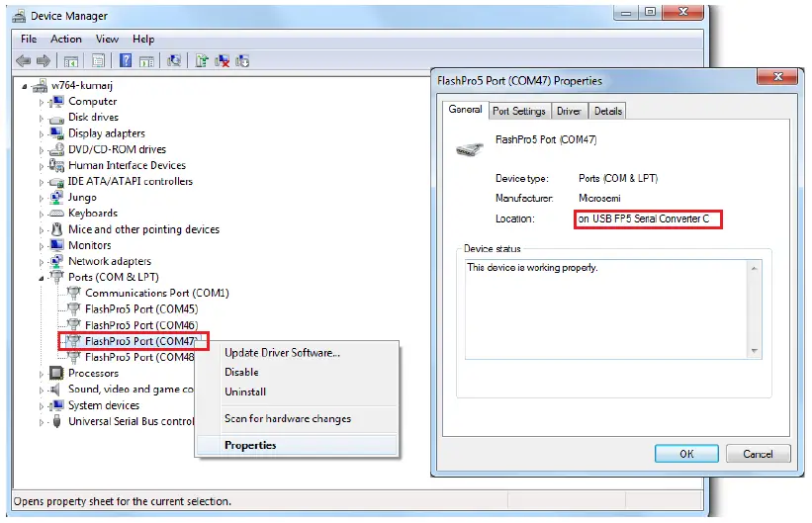Select the General tab
Viewport: 812px width, 523px height.
(x=465, y=110)
